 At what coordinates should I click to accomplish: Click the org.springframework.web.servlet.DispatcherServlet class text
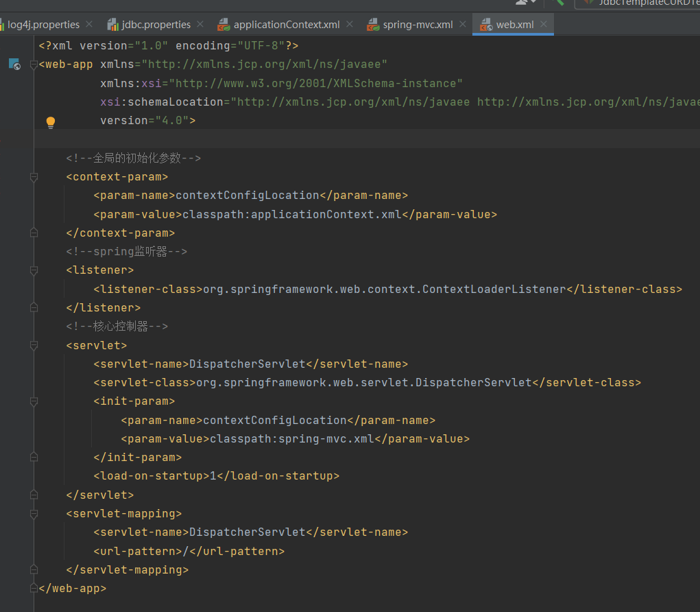point(364,382)
